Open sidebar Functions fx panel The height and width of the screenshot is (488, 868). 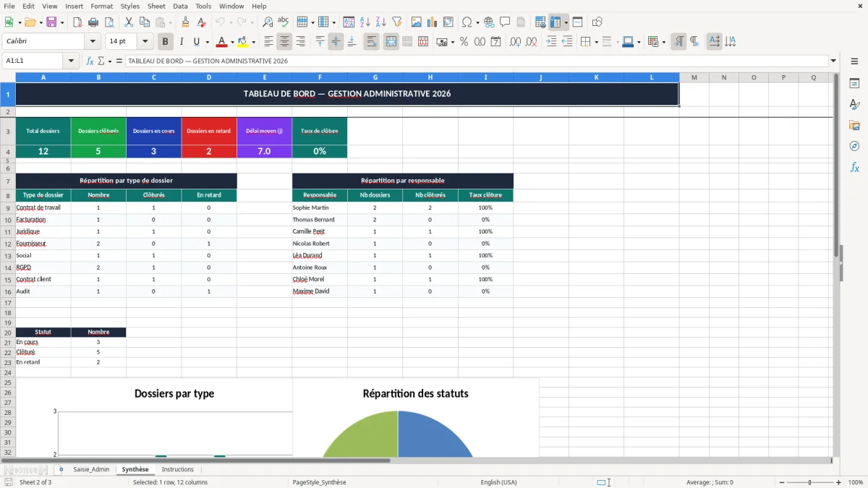854,167
